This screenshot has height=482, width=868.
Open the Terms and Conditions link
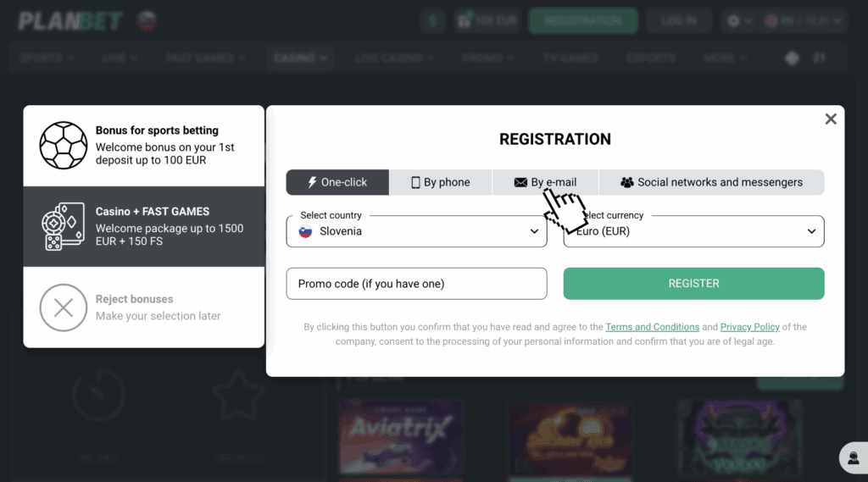click(652, 327)
